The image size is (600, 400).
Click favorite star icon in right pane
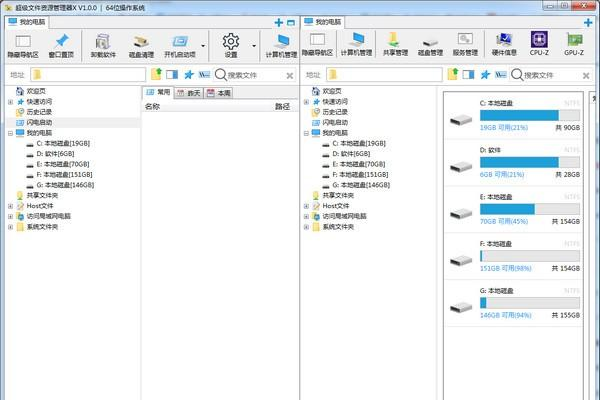[485, 74]
